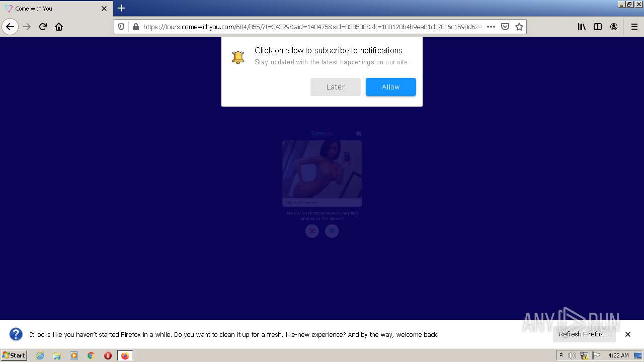Reload the current page
The image size is (644, 362).
pos(43,27)
